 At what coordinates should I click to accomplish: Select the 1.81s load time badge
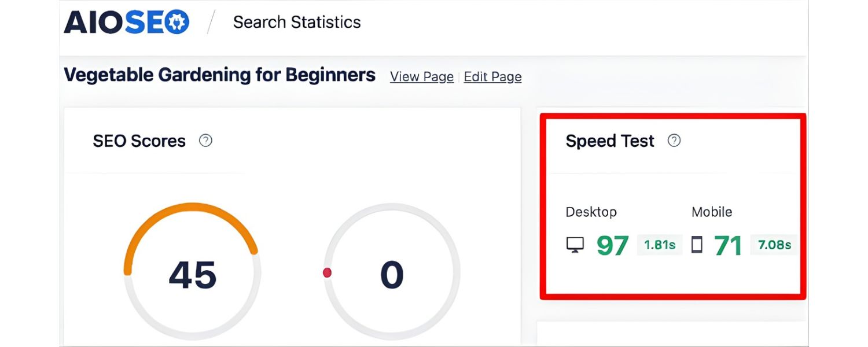click(659, 245)
